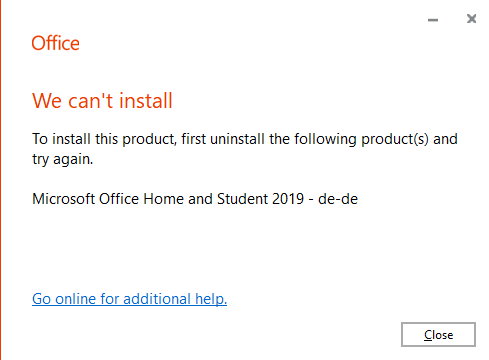Click the gray X icon at the dialog corner

(471, 19)
